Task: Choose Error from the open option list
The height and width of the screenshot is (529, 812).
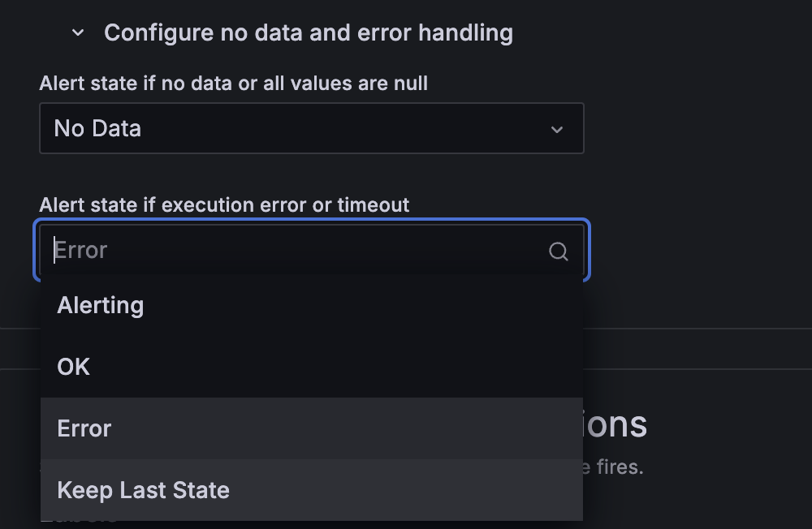Action: tap(84, 428)
